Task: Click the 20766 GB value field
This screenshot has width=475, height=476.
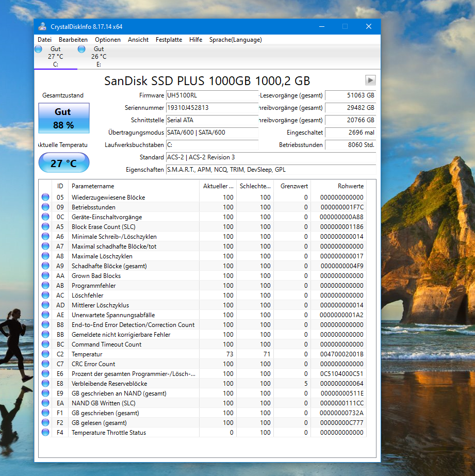Action: (x=351, y=120)
